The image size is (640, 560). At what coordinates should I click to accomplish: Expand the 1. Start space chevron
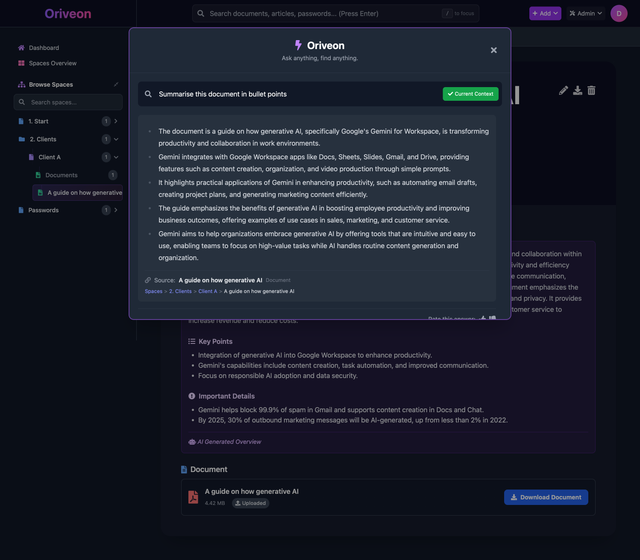click(x=116, y=121)
